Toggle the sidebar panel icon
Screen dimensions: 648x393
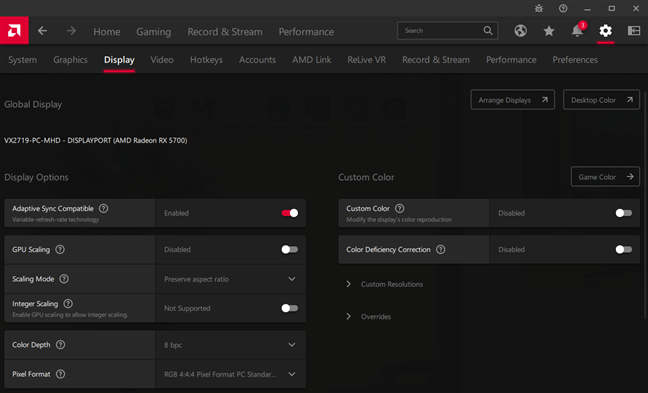click(x=634, y=31)
